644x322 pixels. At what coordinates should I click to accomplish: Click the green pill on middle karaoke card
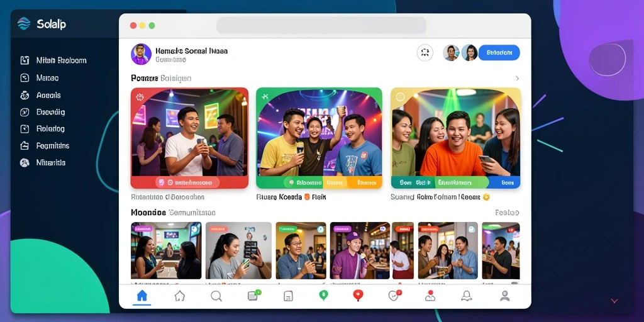tap(305, 182)
